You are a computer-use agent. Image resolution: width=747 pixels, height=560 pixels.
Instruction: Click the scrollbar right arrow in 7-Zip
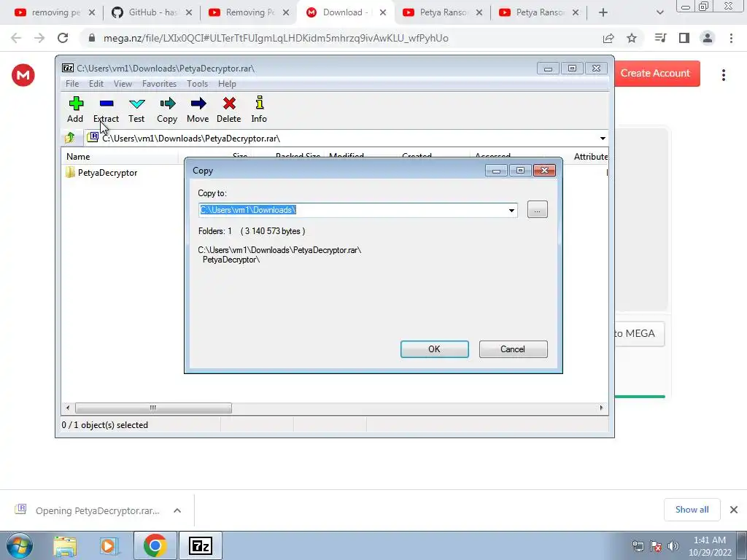[601, 408]
